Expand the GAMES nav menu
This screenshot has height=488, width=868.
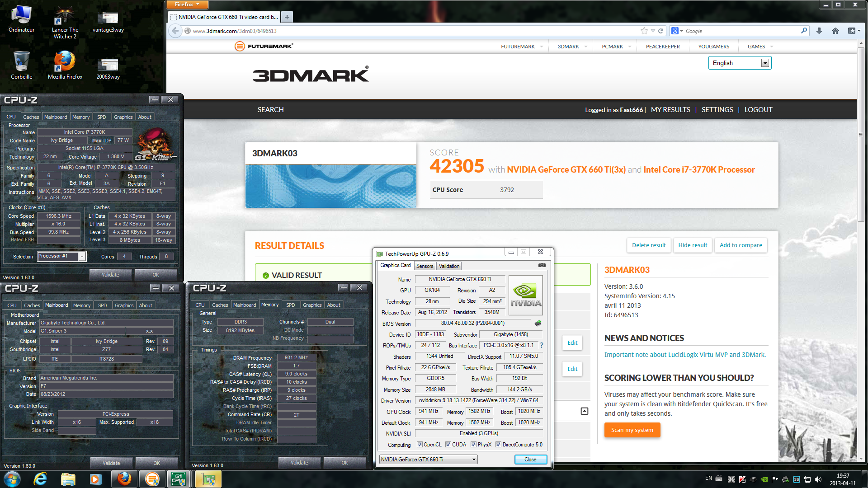coord(760,47)
